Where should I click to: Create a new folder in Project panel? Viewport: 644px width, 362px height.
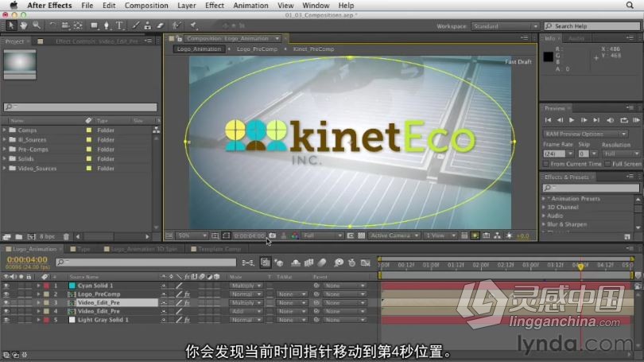19,236
